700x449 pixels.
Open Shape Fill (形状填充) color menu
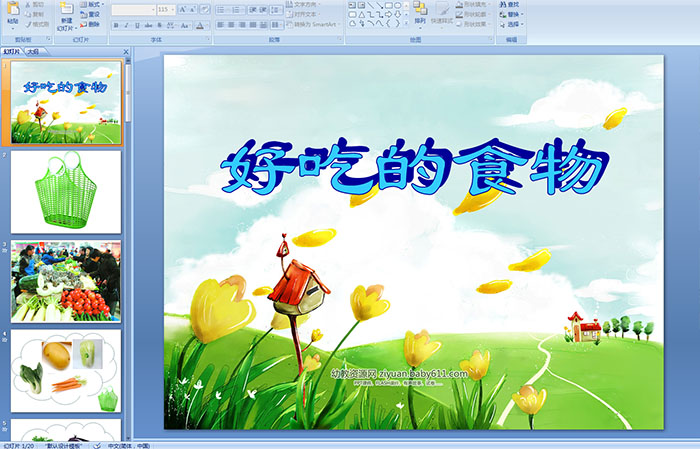tap(474, 4)
